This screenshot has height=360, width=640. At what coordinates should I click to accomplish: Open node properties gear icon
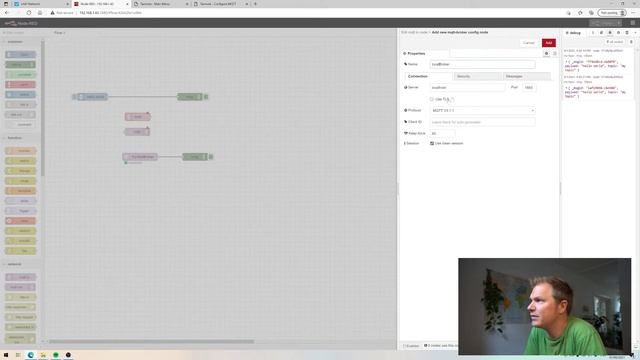tap(546, 53)
